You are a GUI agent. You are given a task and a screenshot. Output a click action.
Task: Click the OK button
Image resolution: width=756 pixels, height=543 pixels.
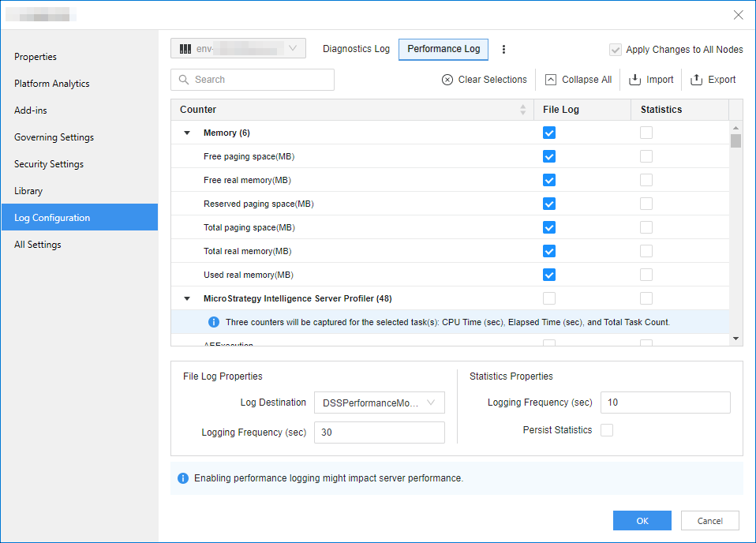tap(642, 521)
